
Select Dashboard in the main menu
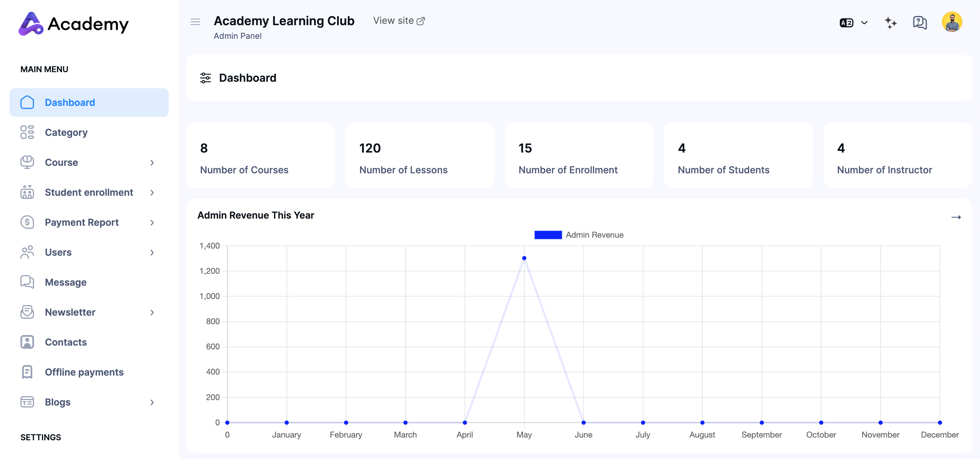70,102
